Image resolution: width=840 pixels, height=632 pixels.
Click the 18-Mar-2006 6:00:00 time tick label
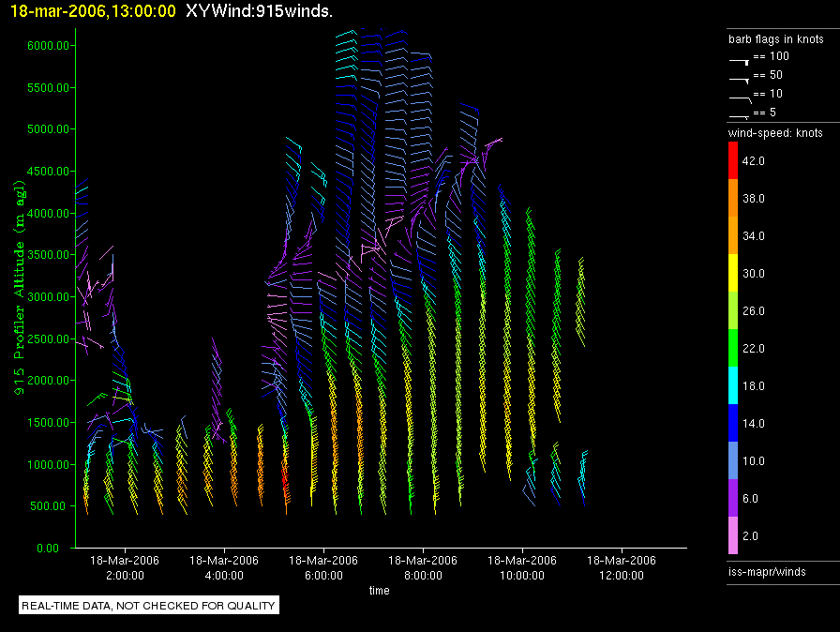(323, 566)
